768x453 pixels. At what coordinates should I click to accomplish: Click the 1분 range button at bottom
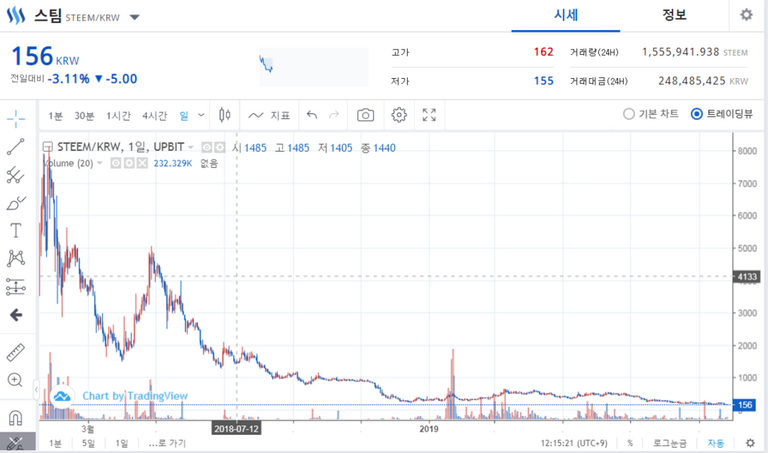pos(55,443)
